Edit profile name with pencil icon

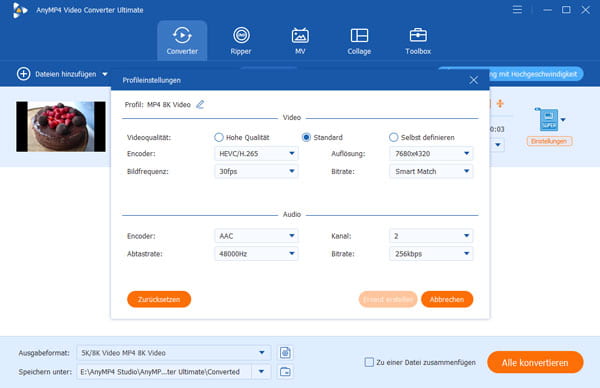[200, 104]
